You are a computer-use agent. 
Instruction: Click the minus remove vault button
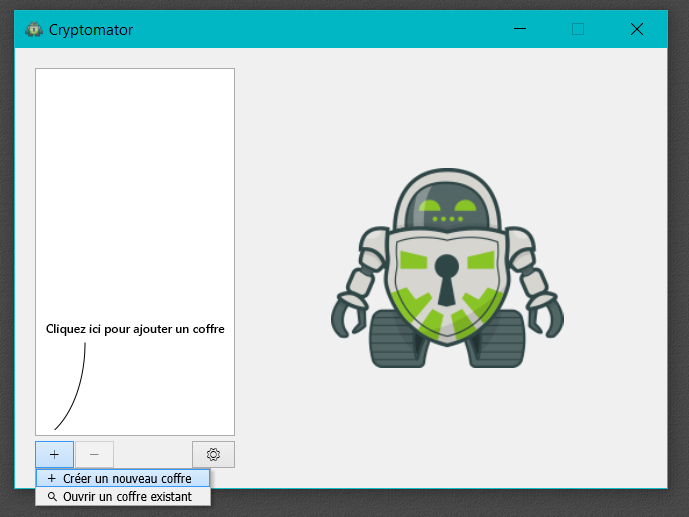94,454
